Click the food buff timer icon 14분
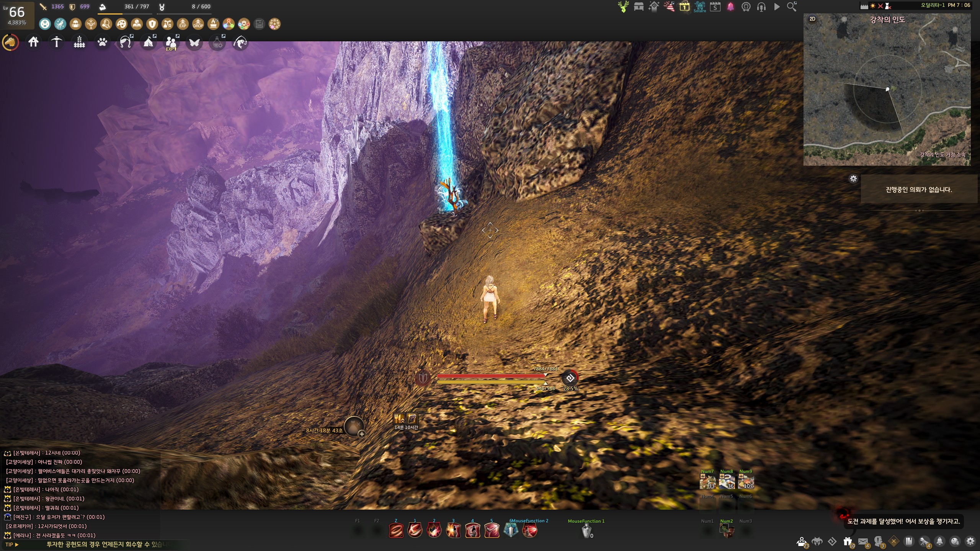 [x=399, y=419]
